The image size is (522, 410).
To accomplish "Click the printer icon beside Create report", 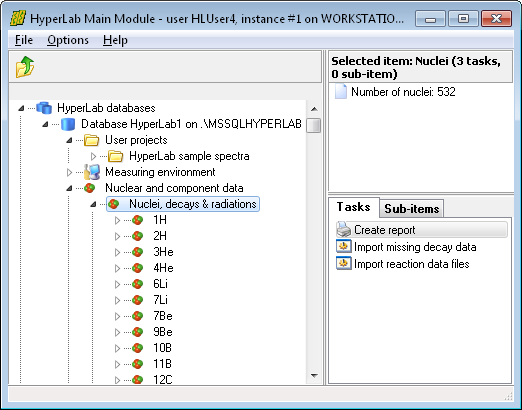I will (x=343, y=230).
